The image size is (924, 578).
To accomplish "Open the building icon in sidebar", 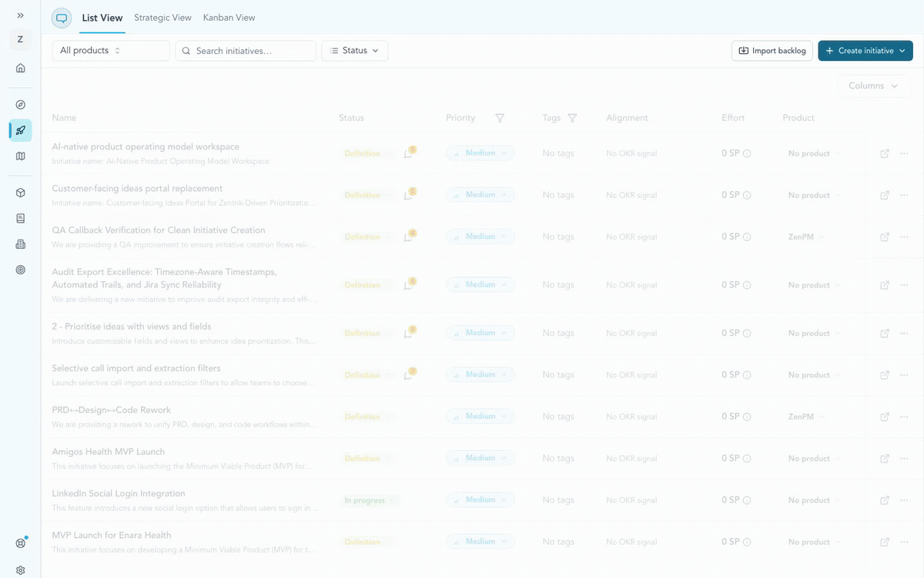I will point(20,244).
